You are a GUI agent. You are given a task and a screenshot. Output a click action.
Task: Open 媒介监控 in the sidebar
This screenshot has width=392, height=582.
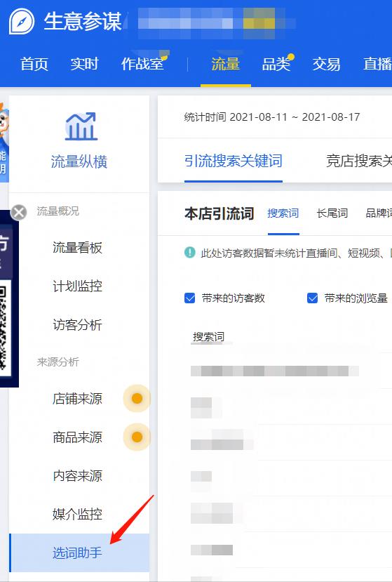(77, 515)
